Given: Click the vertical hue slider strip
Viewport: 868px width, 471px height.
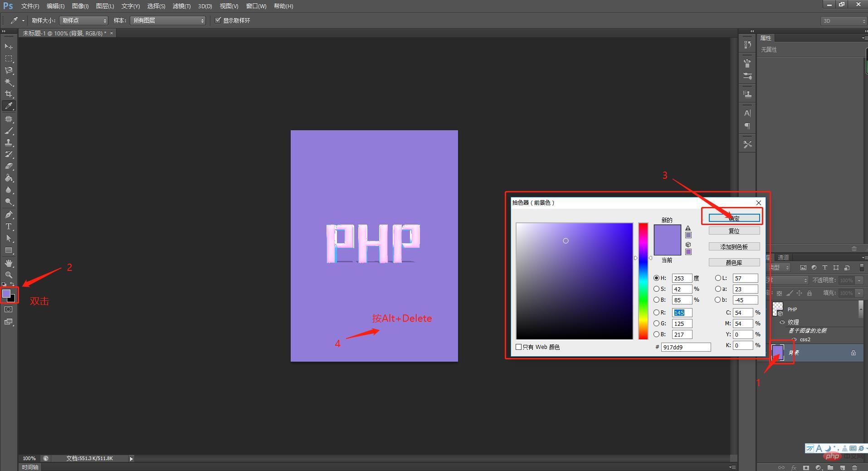Looking at the screenshot, I should point(643,281).
